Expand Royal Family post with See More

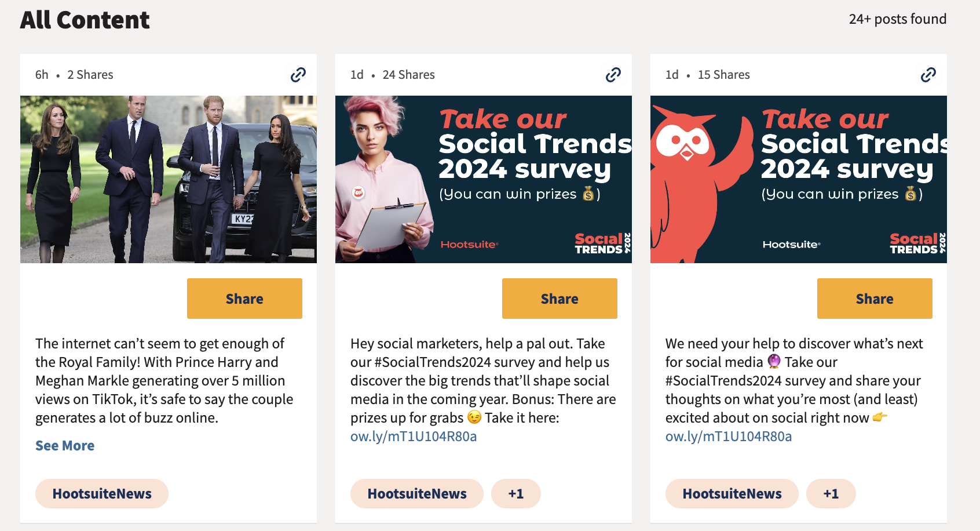click(x=65, y=446)
